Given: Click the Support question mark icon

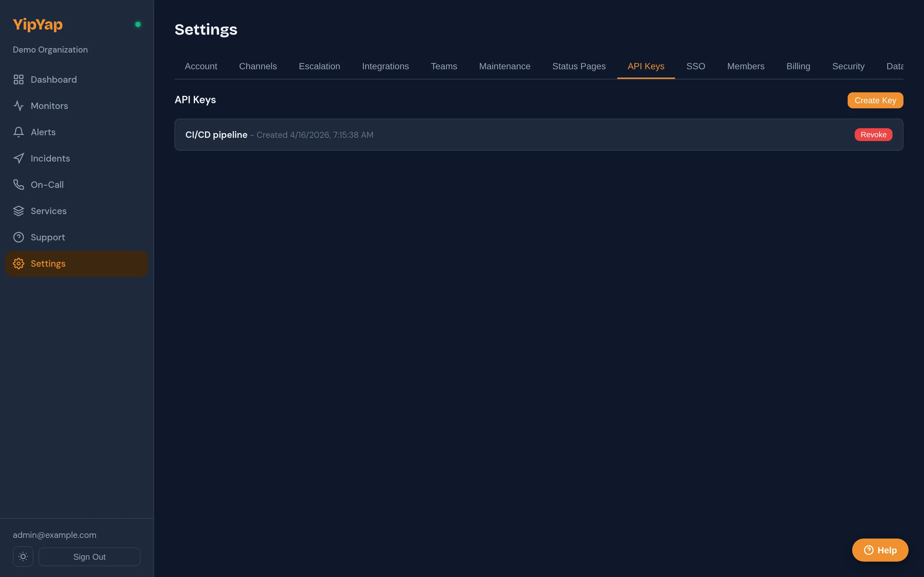Looking at the screenshot, I should click(18, 237).
